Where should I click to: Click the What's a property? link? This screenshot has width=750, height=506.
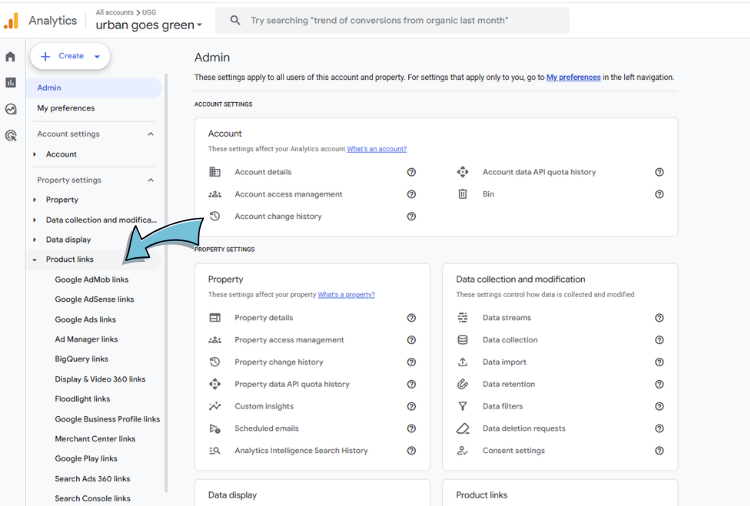tap(346, 295)
